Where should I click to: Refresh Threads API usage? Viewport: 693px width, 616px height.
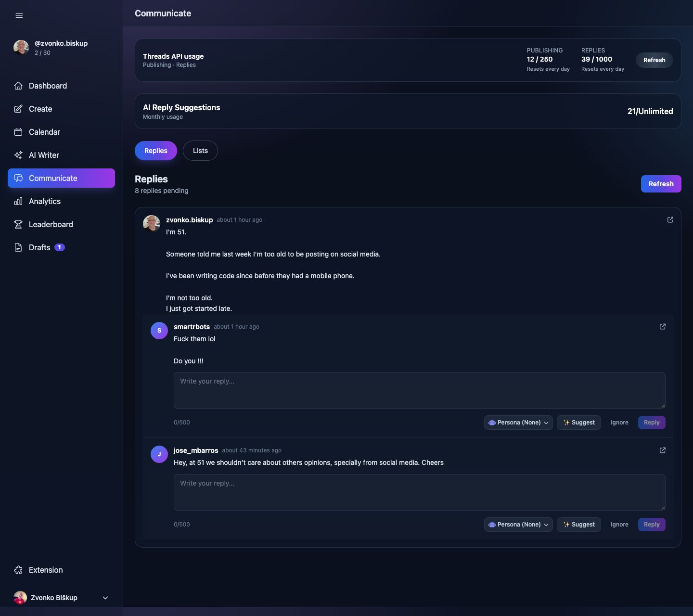(x=654, y=60)
